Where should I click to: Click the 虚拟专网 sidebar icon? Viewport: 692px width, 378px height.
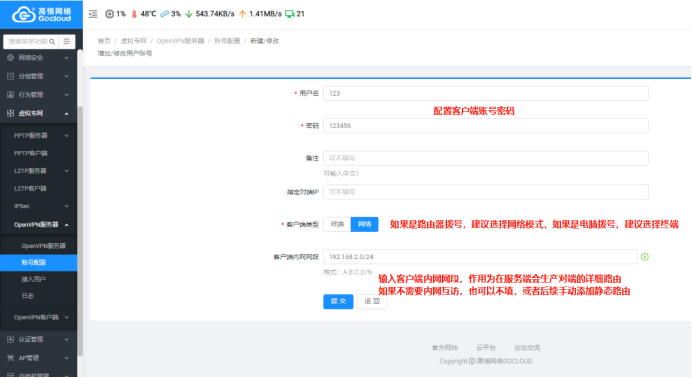pos(11,113)
